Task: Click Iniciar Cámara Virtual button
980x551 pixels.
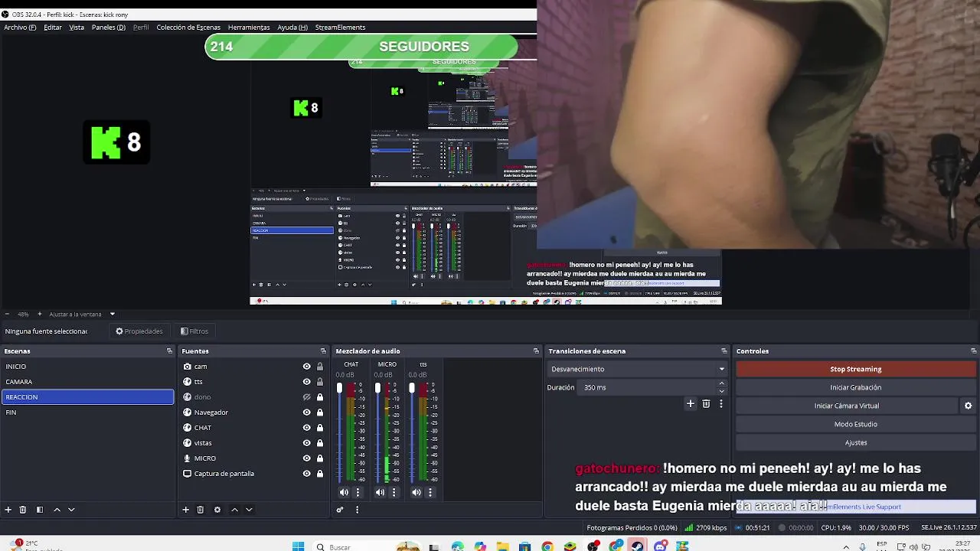Action: pyautogui.click(x=847, y=406)
